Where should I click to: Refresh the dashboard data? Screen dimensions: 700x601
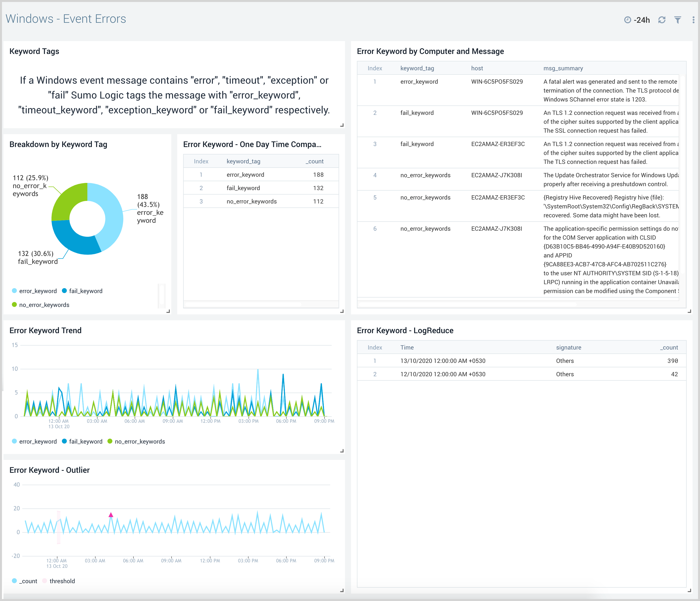(x=661, y=20)
